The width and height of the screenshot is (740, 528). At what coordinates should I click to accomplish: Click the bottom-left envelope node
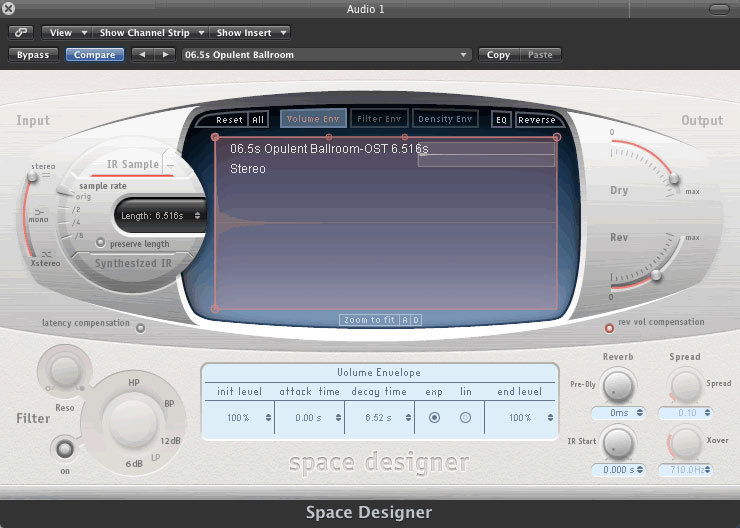tap(215, 309)
